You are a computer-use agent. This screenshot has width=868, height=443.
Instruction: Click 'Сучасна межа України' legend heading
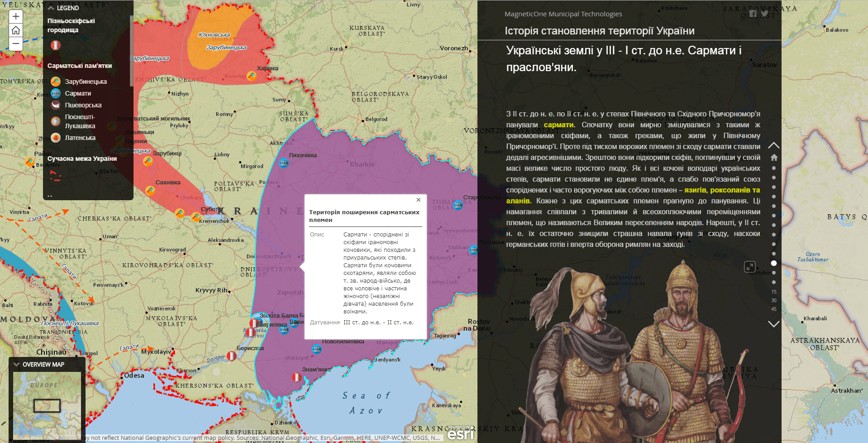click(x=82, y=159)
